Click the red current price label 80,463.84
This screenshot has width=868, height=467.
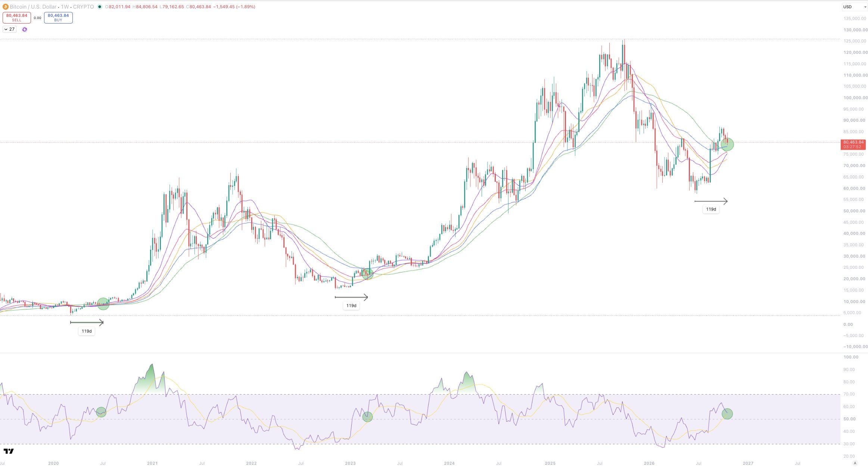coord(853,144)
